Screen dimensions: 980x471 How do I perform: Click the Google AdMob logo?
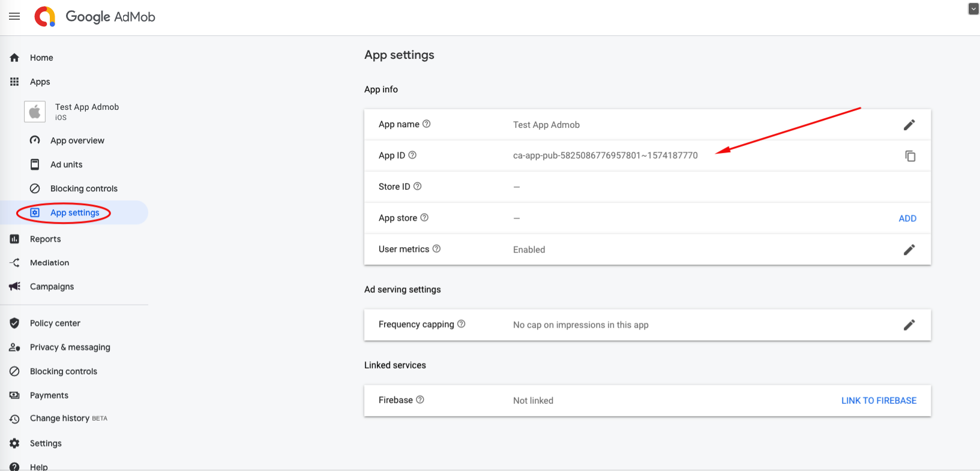pos(95,17)
